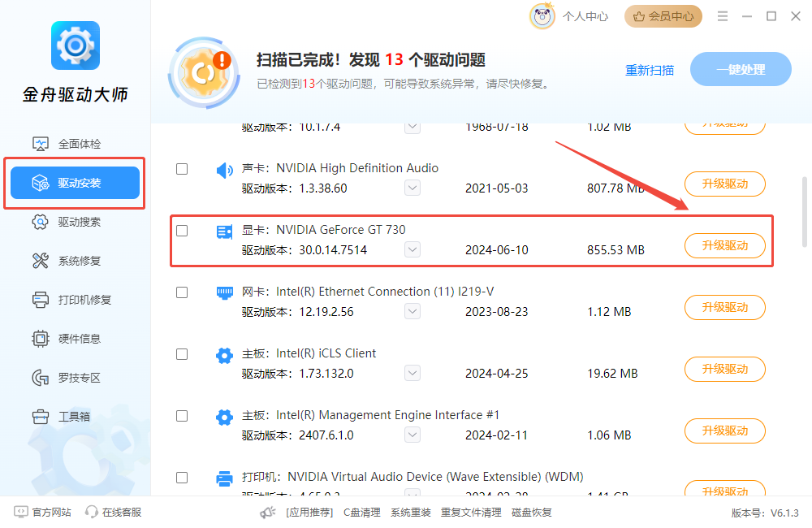812x528 pixels.
Task: Open the 系统重装 recommended app link
Action: click(411, 513)
